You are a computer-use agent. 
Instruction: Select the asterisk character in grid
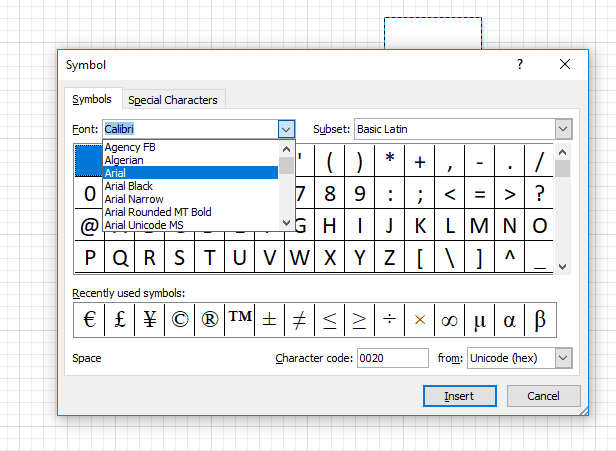390,161
